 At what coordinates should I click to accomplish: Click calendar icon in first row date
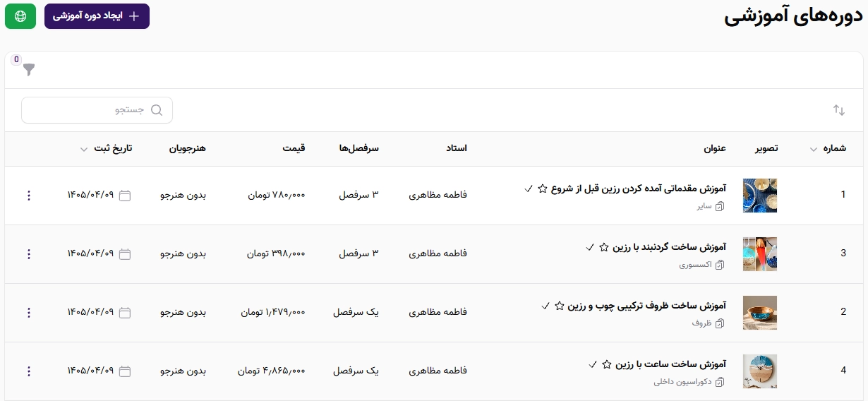coord(125,196)
